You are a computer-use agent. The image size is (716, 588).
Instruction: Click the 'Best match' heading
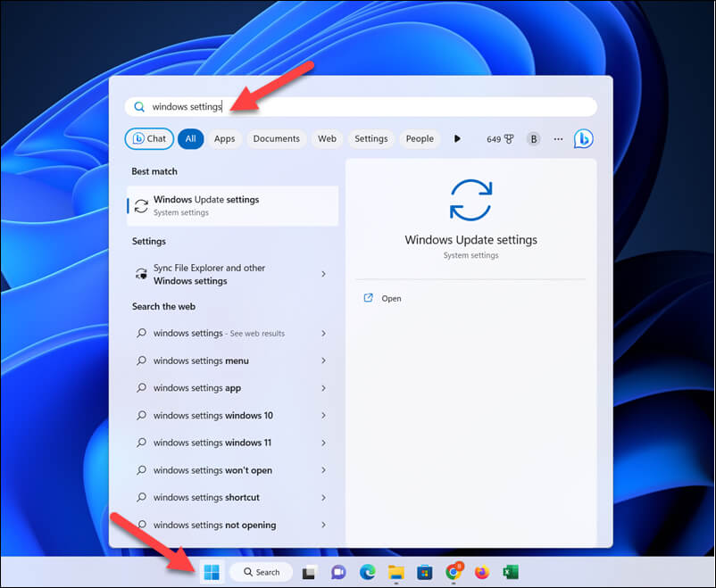coord(154,171)
